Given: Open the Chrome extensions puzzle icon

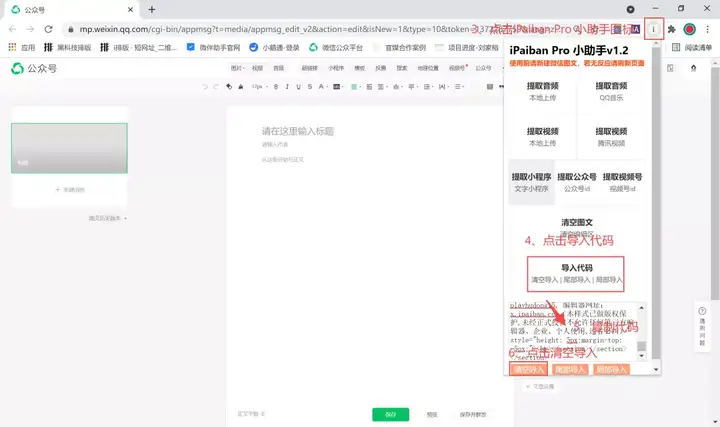Looking at the screenshot, I should click(x=671, y=29).
